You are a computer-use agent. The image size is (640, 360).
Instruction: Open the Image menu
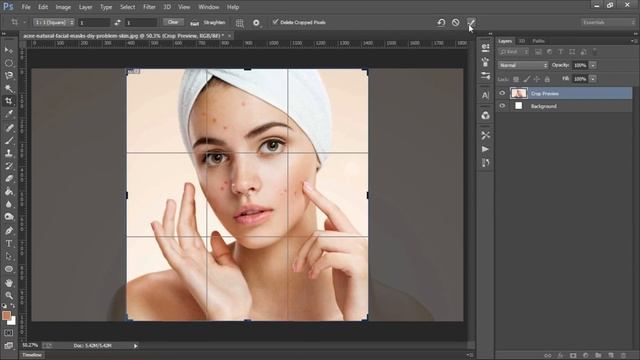click(x=63, y=7)
